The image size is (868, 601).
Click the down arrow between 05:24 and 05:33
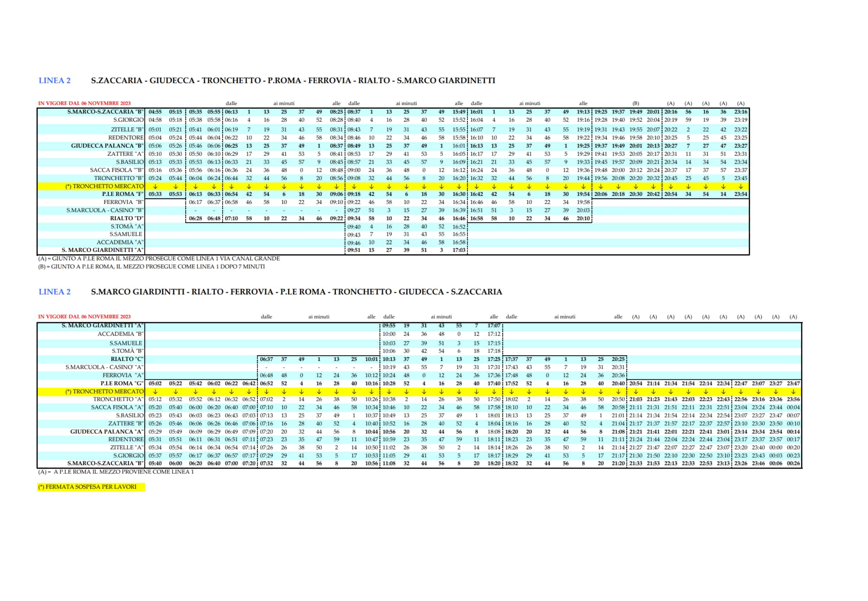click(155, 186)
